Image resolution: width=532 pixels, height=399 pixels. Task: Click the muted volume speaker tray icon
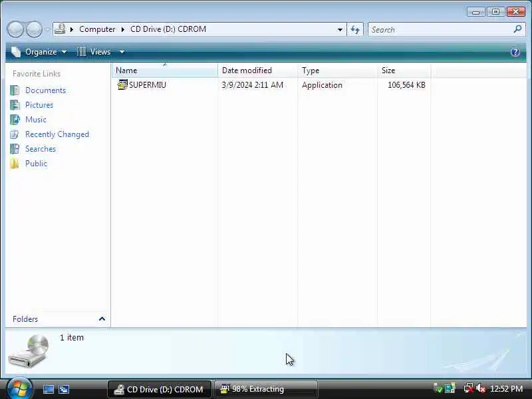[480, 388]
